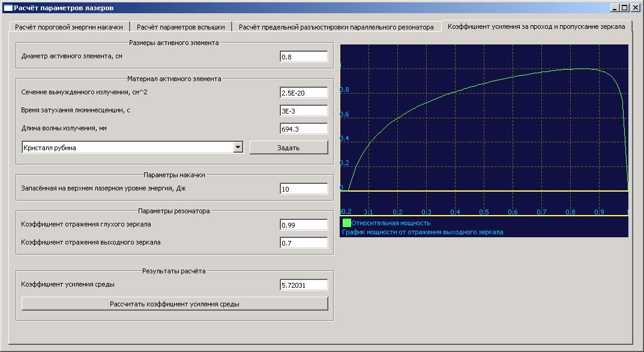The height and width of the screenshot is (352, 644).
Task: Close the Расчёт параметров лазеров window
Action: point(635,8)
